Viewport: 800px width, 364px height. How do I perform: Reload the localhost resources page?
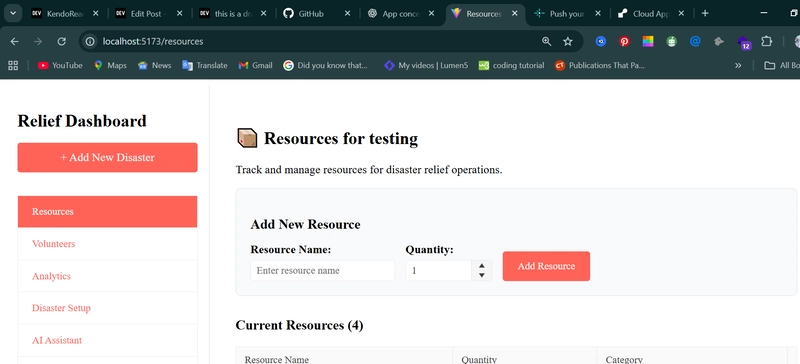click(x=61, y=41)
